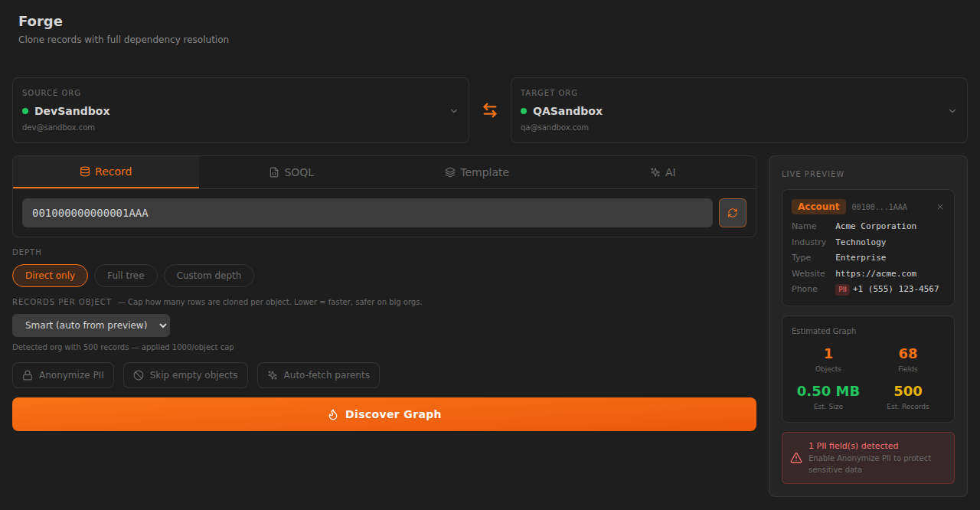Toggle Skip empty objects option
Image resolution: width=980 pixels, height=510 pixels.
[x=185, y=375]
